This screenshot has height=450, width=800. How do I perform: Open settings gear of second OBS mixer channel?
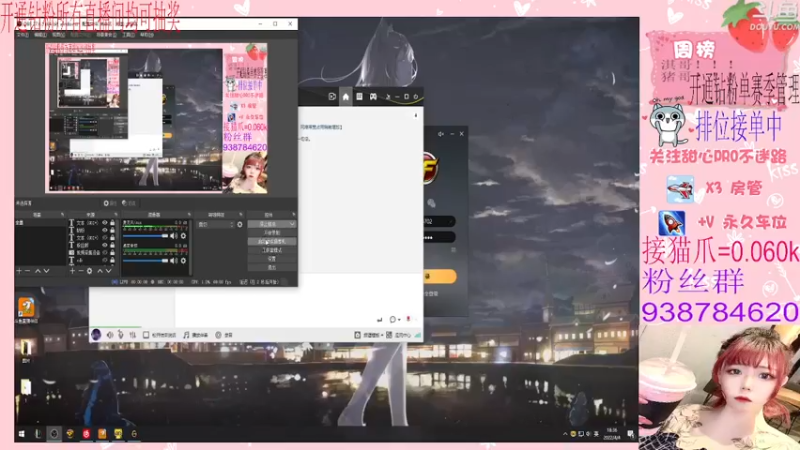click(183, 261)
